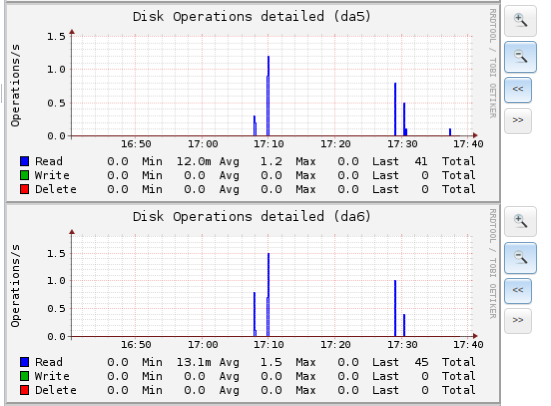Click the blue Read swatch in da5 legend
The width and height of the screenshot is (551, 406).
[x=25, y=161]
